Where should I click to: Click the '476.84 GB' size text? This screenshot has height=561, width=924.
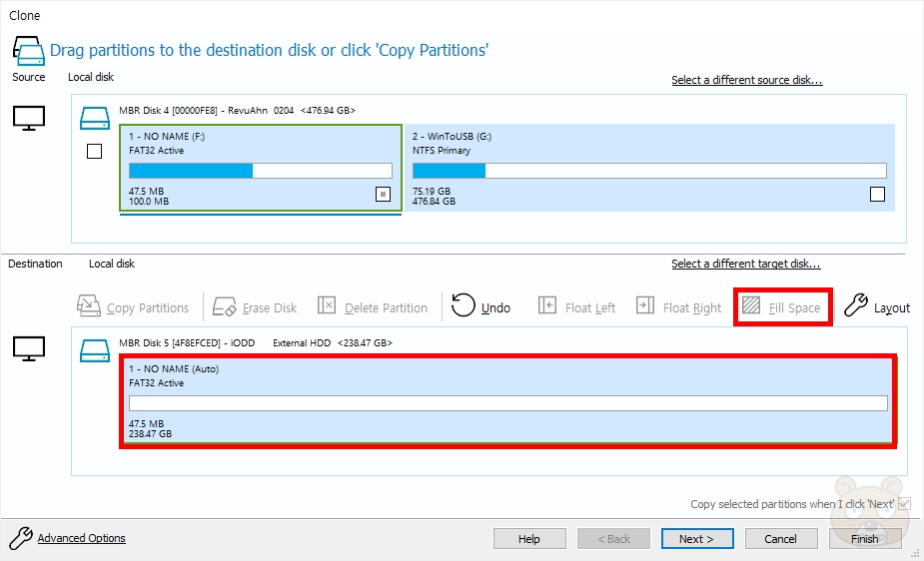[434, 202]
